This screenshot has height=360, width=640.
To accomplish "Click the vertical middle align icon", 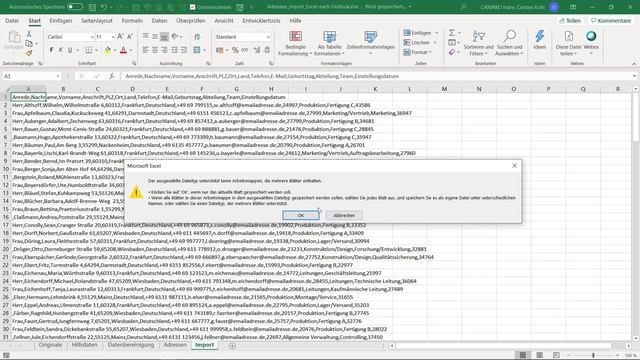I will 155,37.
